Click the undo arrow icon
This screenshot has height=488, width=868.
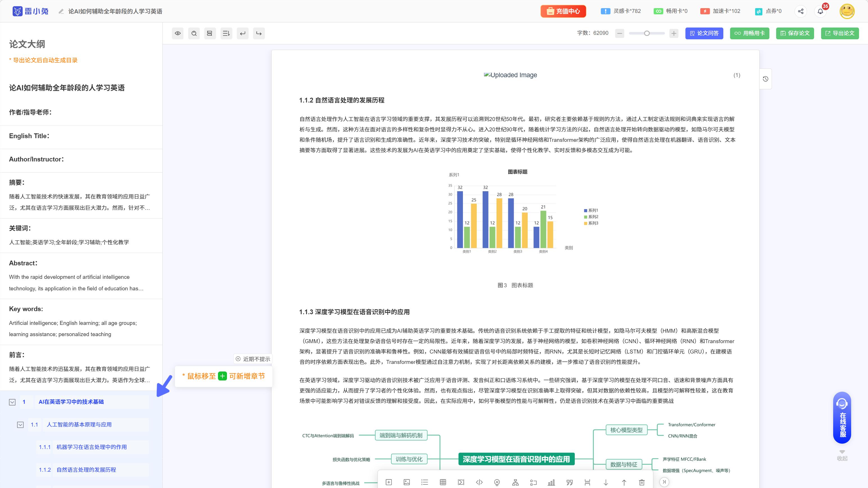point(242,33)
